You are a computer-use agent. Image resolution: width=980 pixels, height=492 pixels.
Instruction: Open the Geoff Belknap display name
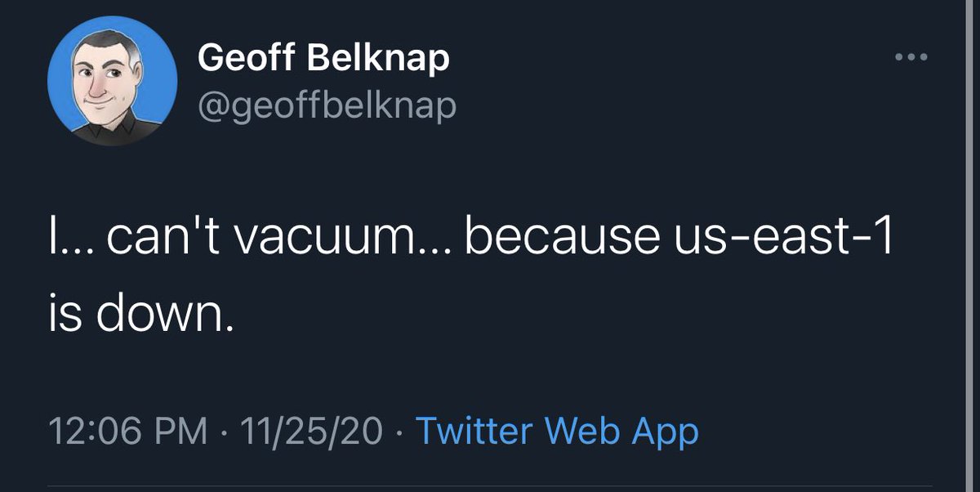point(323,59)
